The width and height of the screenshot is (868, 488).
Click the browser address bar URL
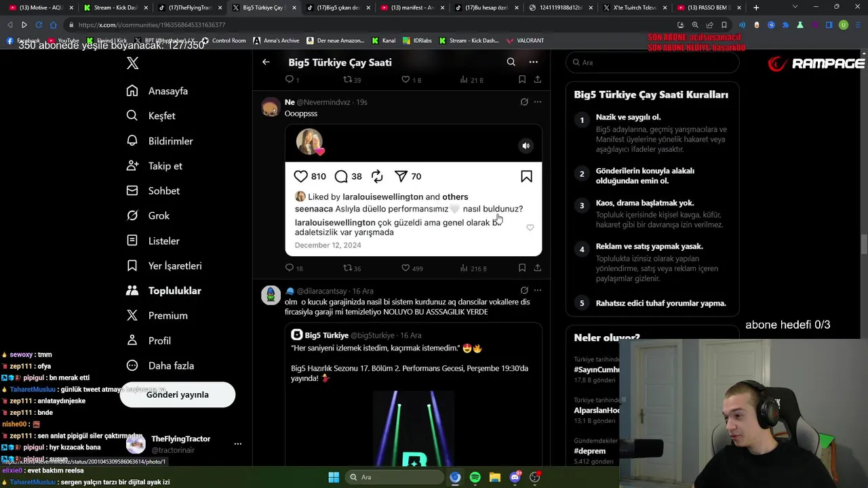click(152, 25)
